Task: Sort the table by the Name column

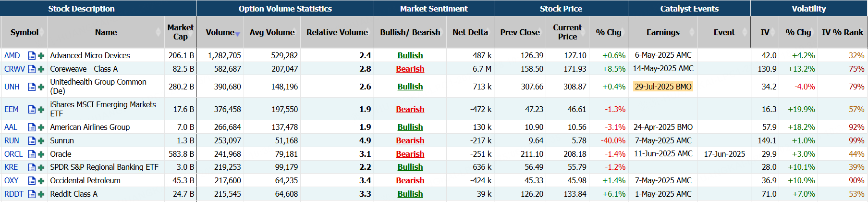Action: (x=106, y=32)
